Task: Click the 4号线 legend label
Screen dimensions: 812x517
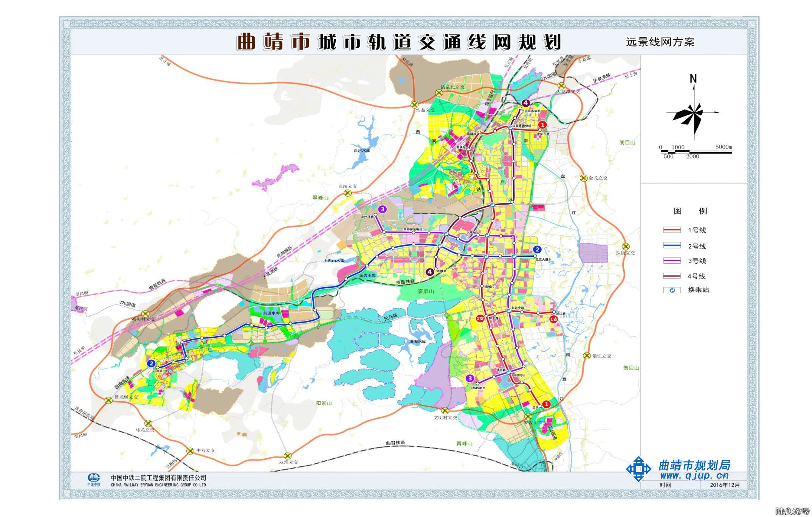Action: click(x=696, y=276)
